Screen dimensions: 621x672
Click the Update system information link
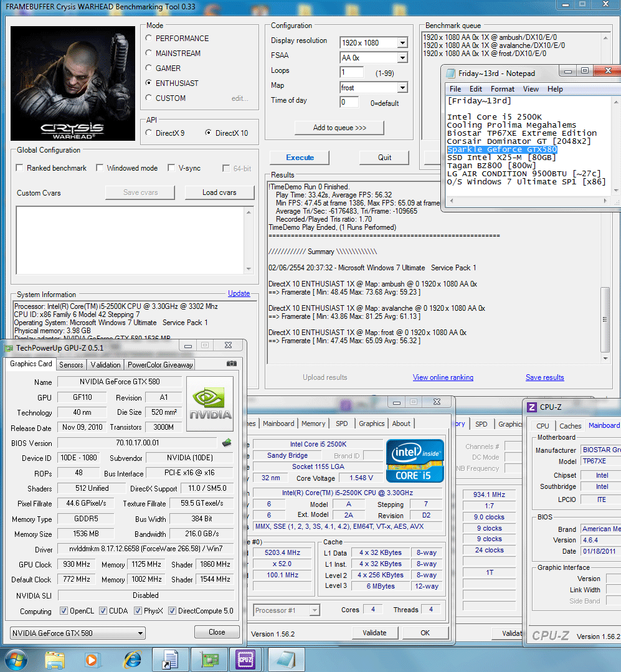[x=239, y=293]
